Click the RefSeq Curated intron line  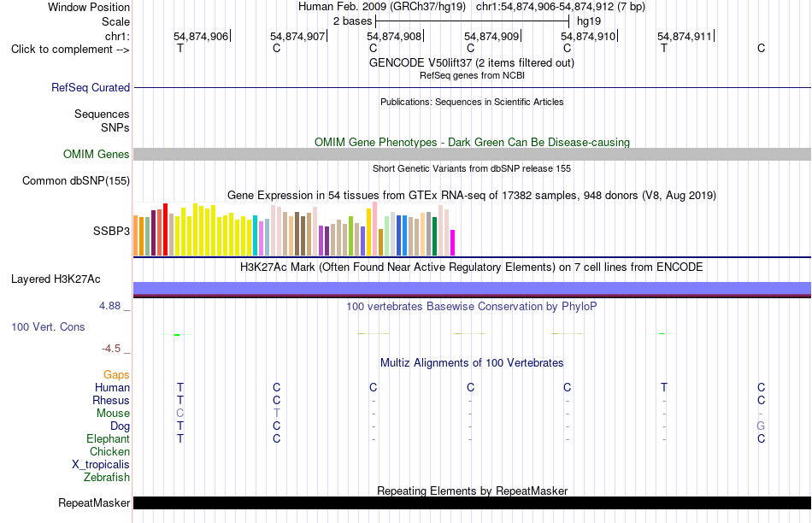tap(472, 87)
